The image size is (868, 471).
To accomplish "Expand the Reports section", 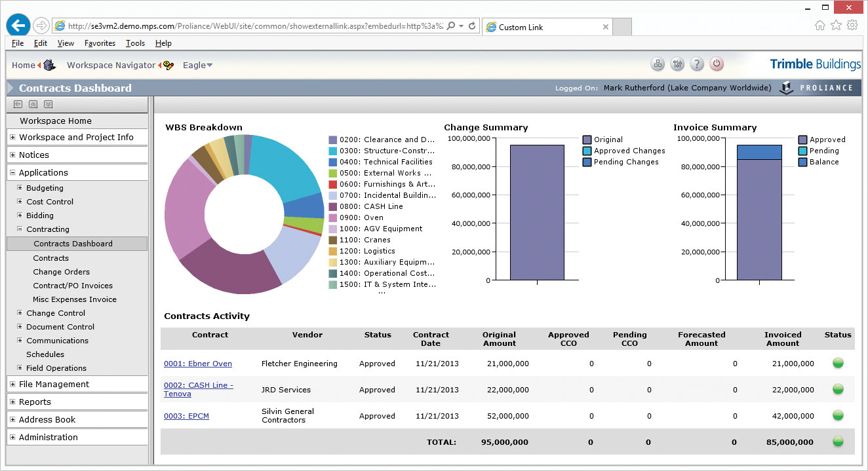I will pyautogui.click(x=12, y=402).
